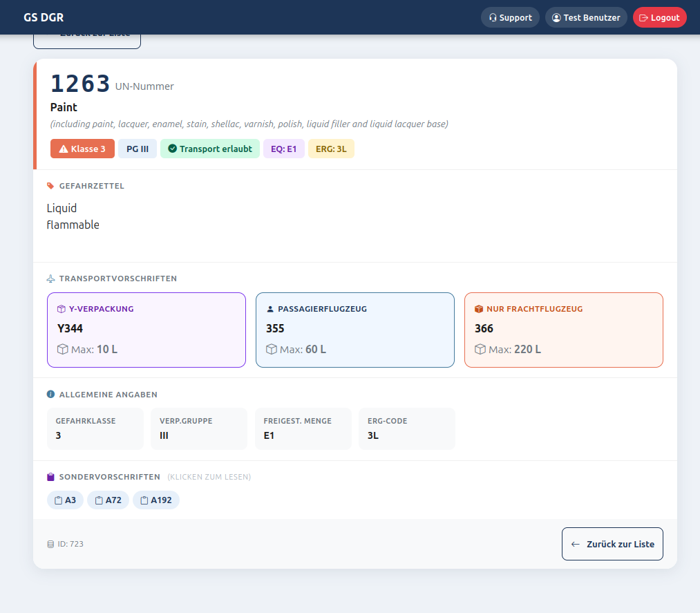Click the Verp.Gruppe III tile
This screenshot has width=700, height=613.
pyautogui.click(x=198, y=428)
